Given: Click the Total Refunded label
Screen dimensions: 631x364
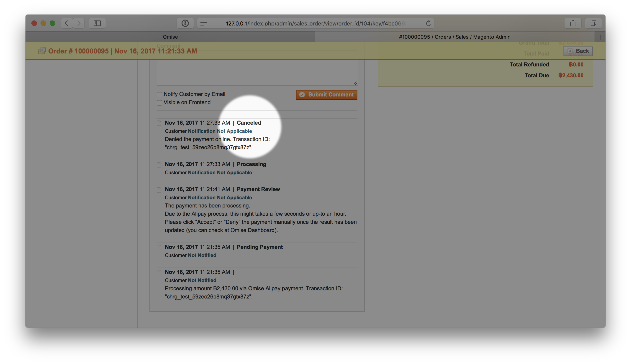Looking at the screenshot, I should click(x=529, y=65).
